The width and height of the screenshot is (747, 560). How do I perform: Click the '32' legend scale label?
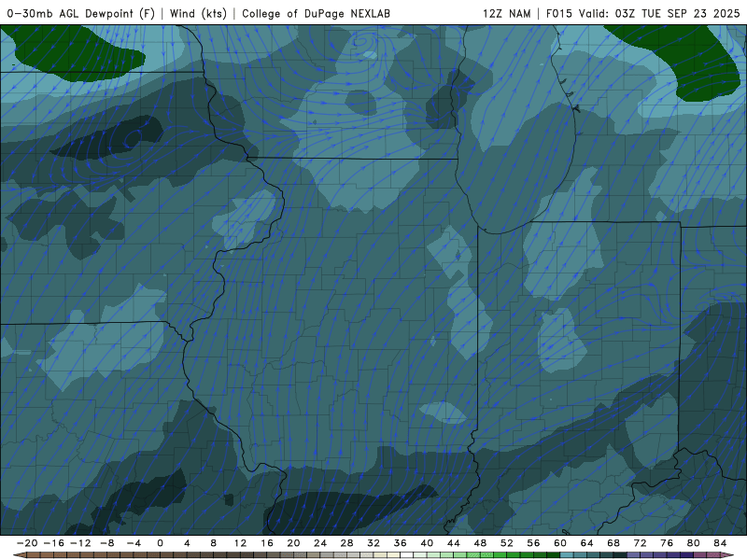(373, 543)
